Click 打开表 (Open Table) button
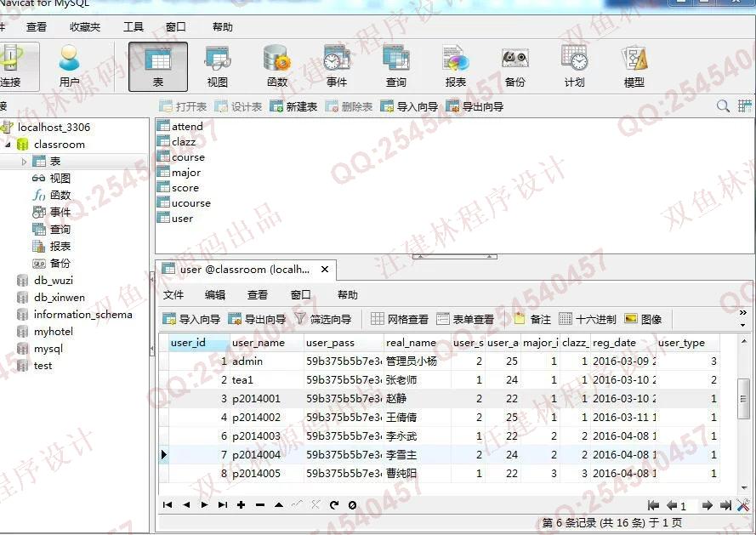 [183, 106]
